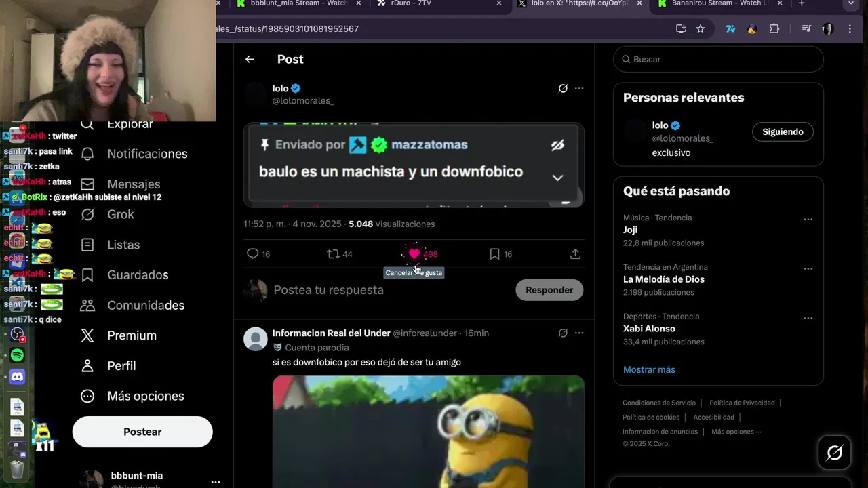The width and height of the screenshot is (868, 488).
Task: Click the repost icon showing 44
Action: tap(333, 254)
